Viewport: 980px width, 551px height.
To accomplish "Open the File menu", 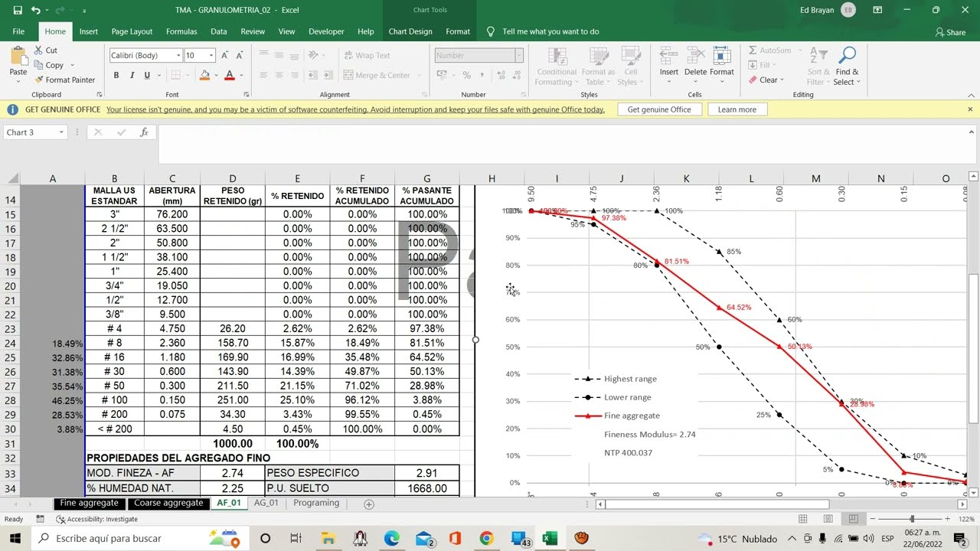I will (18, 31).
